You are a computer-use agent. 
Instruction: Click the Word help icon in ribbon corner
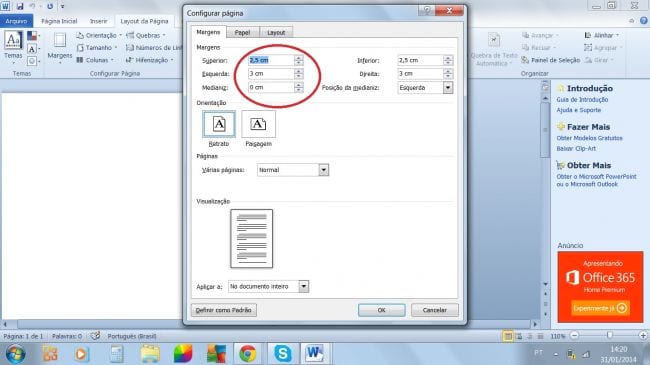point(643,20)
